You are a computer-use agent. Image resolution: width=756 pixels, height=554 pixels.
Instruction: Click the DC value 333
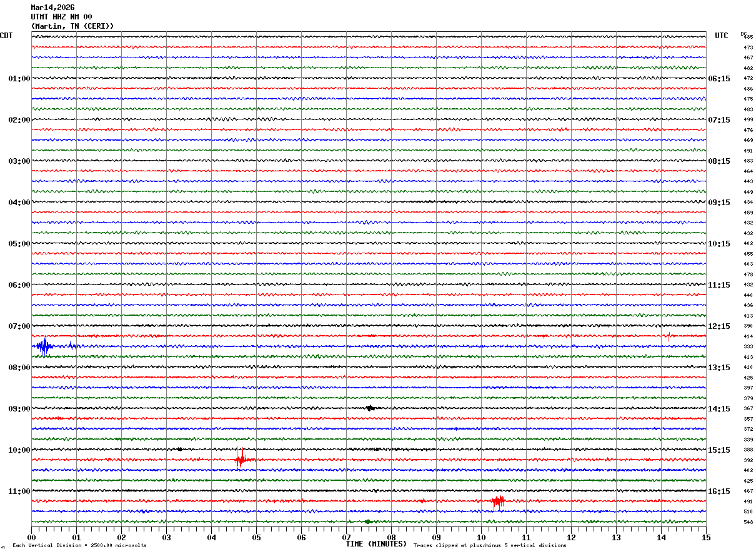[x=748, y=347]
